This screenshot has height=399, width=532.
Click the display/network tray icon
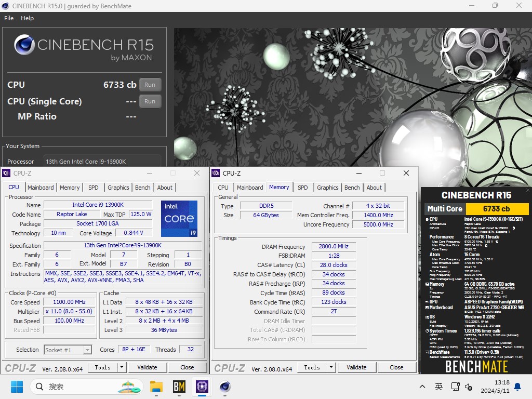coord(455,387)
